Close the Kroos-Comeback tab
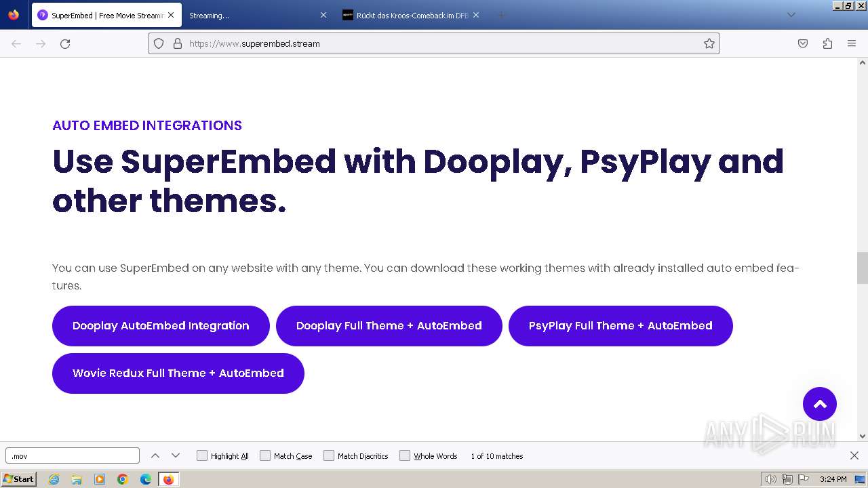 pos(476,15)
